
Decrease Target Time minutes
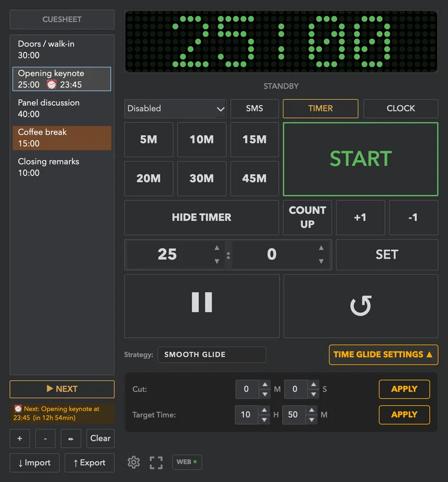pyautogui.click(x=312, y=420)
